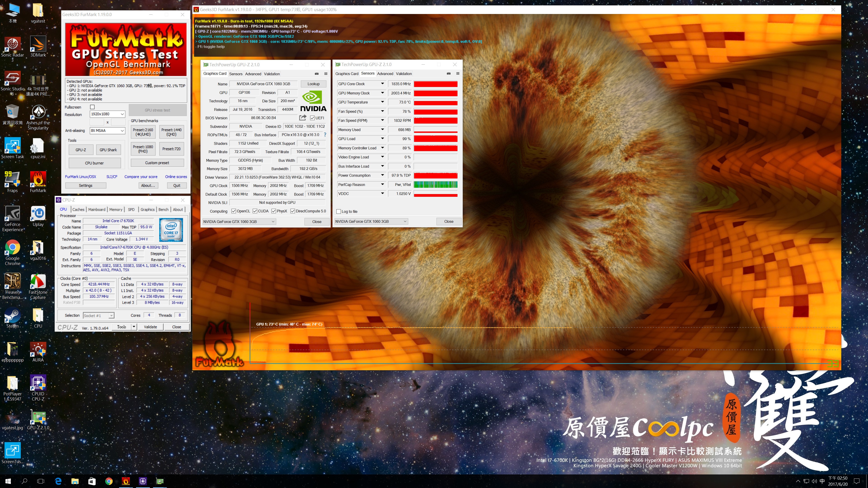
Task: Open GPU selector dropdown in GPU-Z Sensors window
Action: [x=371, y=221]
